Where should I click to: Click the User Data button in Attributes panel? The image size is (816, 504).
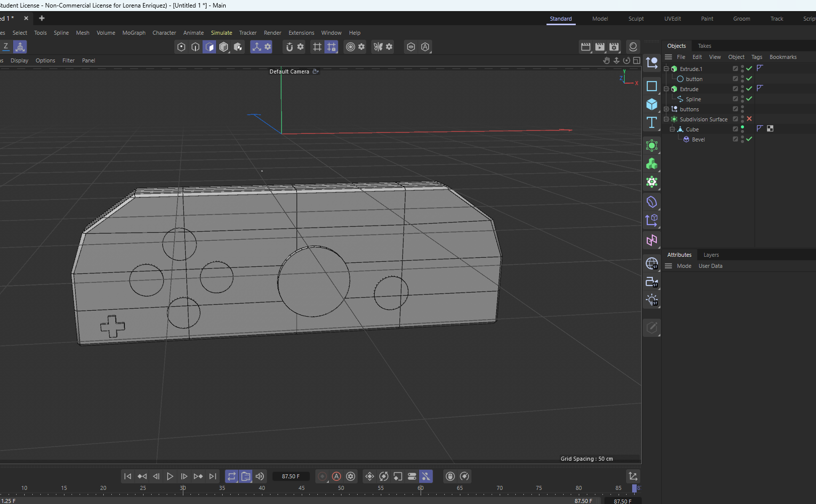710,266
